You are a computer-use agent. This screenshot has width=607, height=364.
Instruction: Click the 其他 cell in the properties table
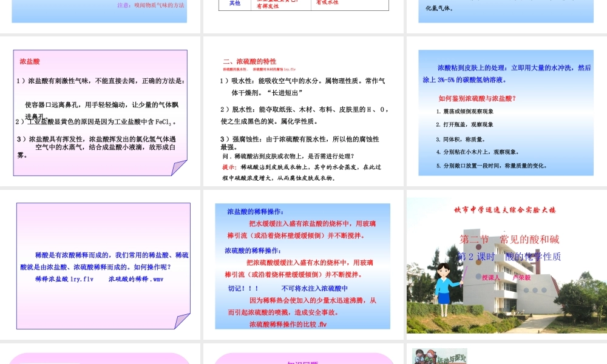point(236,4)
